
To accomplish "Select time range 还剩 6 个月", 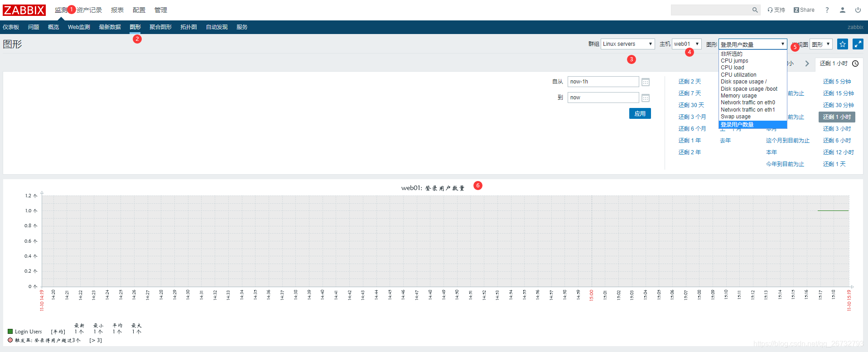I will click(x=692, y=129).
